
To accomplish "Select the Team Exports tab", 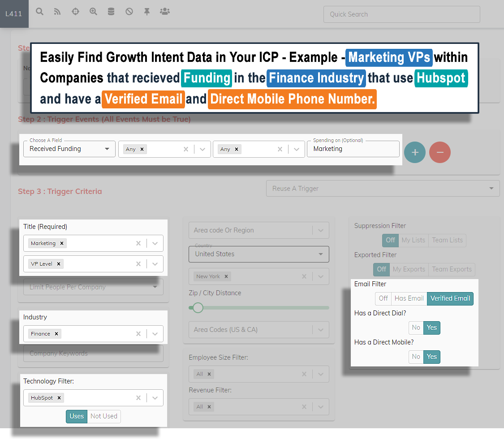I will pos(452,269).
